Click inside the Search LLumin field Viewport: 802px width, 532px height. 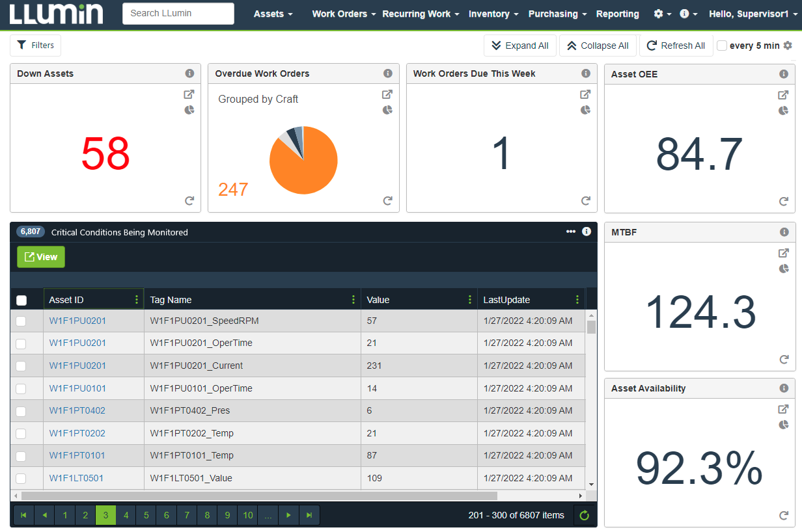pyautogui.click(x=178, y=13)
